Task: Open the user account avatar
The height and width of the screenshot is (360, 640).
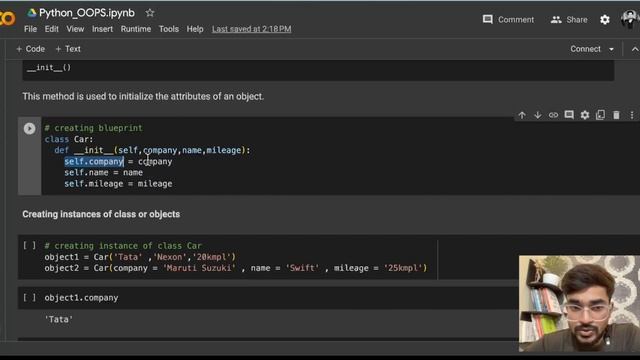Action: (x=630, y=19)
